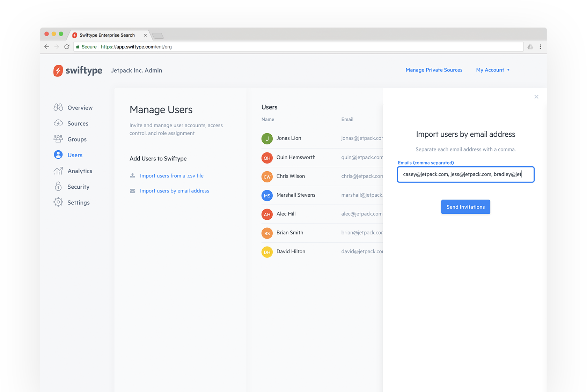Reload the page with refresh icon
Viewport: 587px width, 392px height.
click(67, 47)
